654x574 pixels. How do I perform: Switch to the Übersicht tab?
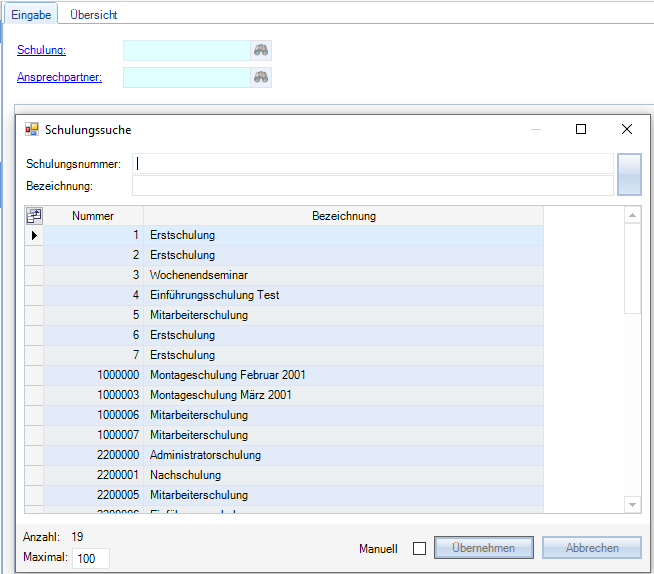[x=94, y=15]
